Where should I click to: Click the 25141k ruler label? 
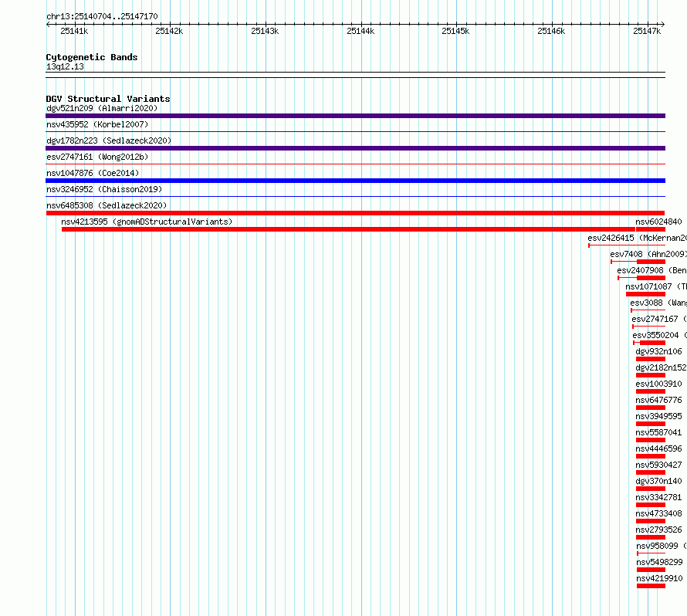coord(74,31)
